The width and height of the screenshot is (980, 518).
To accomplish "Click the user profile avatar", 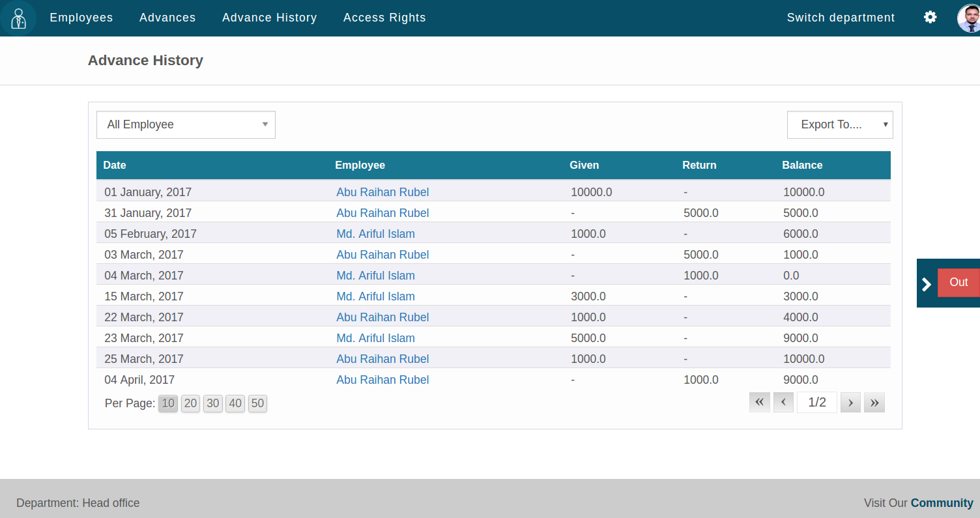I will click(969, 18).
